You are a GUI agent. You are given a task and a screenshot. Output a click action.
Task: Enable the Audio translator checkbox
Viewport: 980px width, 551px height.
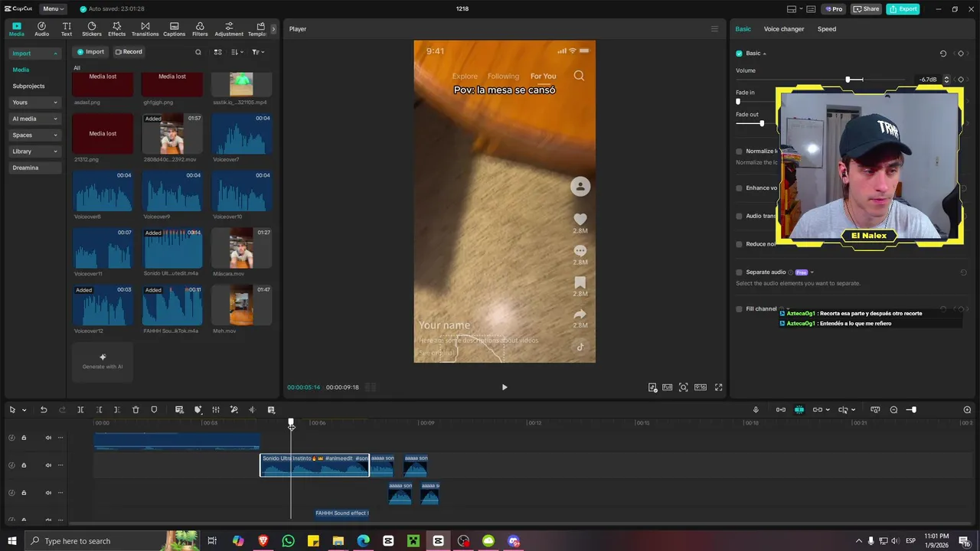(x=739, y=217)
